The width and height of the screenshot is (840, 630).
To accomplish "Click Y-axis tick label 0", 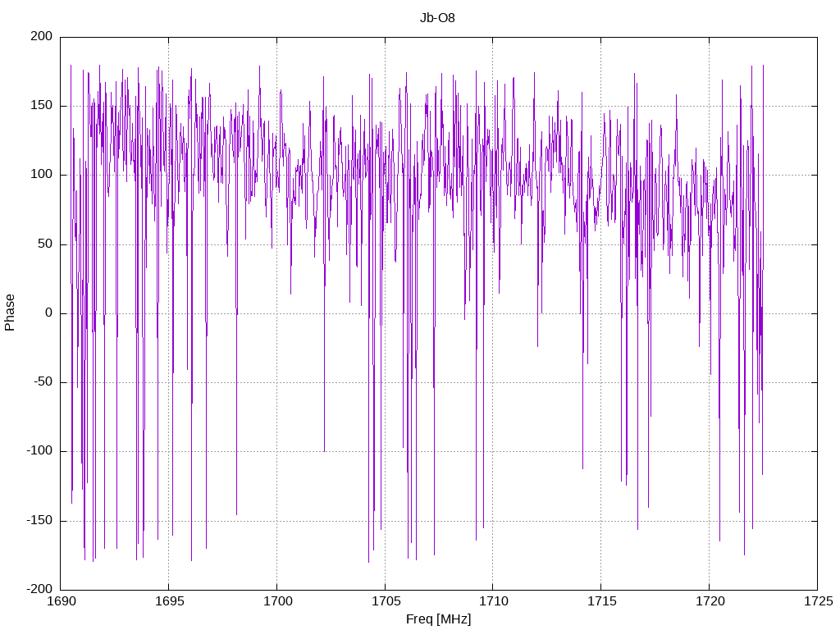I will [x=48, y=313].
